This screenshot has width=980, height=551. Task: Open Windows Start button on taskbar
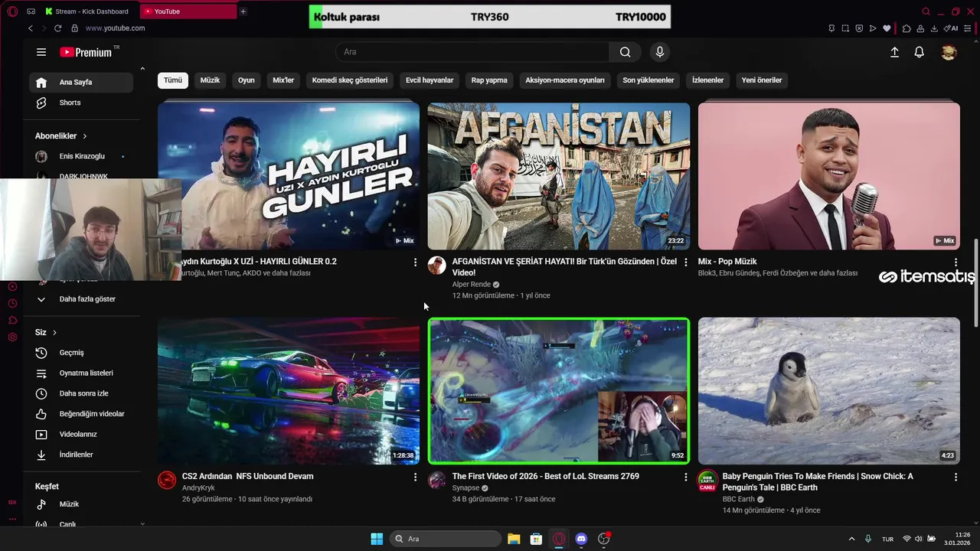[x=377, y=539]
